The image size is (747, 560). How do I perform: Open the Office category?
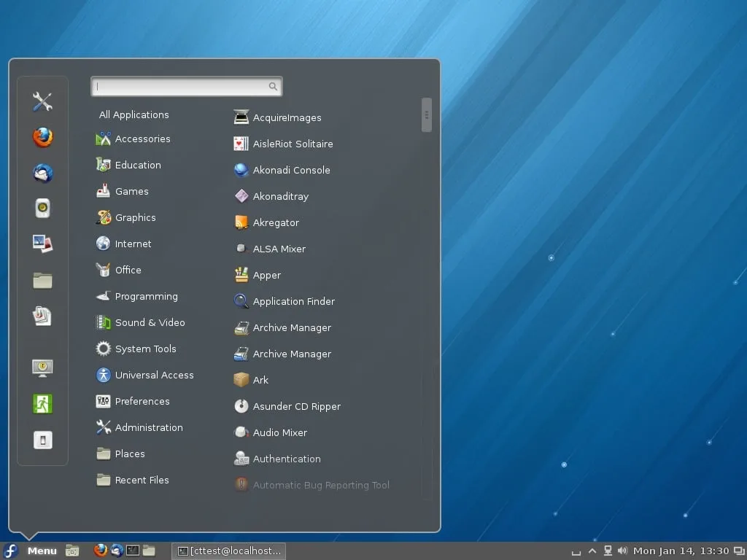click(x=118, y=270)
